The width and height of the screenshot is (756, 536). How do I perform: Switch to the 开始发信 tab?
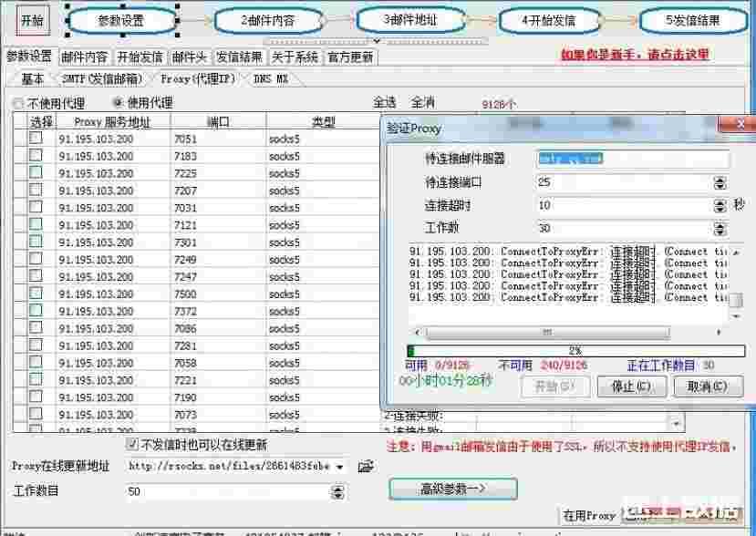(140, 57)
